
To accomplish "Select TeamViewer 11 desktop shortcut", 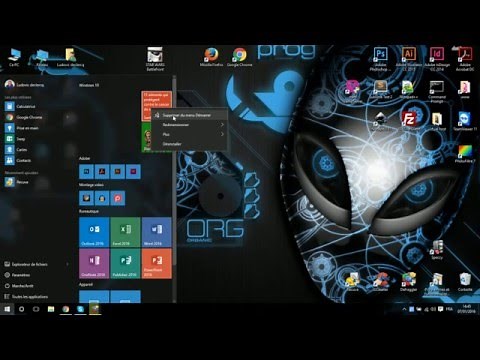I will (465, 121).
